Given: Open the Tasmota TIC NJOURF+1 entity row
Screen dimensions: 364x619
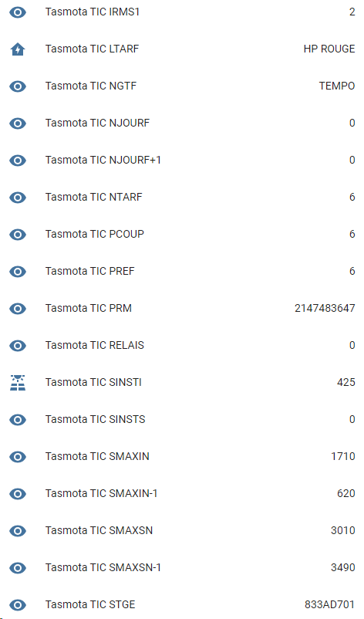Looking at the screenshot, I should click(182, 161).
